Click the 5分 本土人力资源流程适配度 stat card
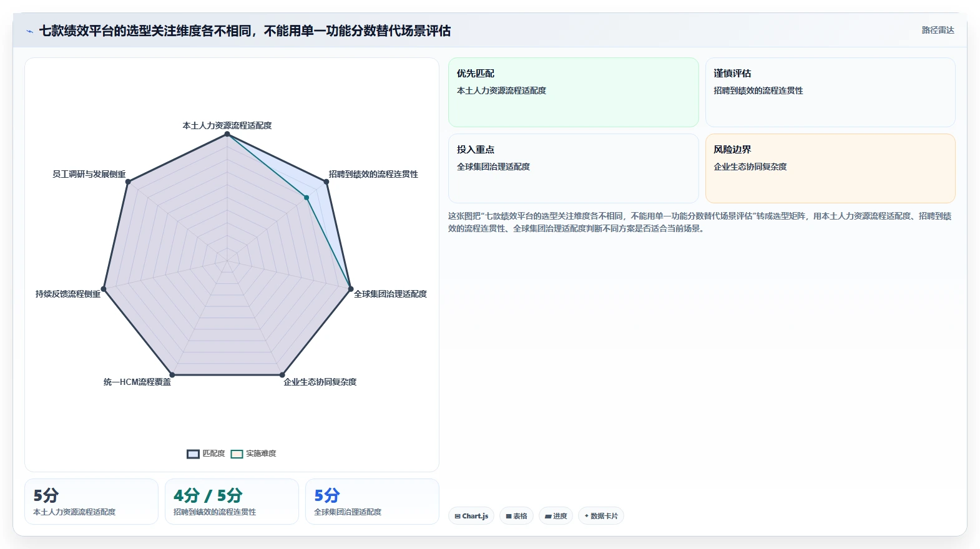980x549 pixels. coord(91,502)
